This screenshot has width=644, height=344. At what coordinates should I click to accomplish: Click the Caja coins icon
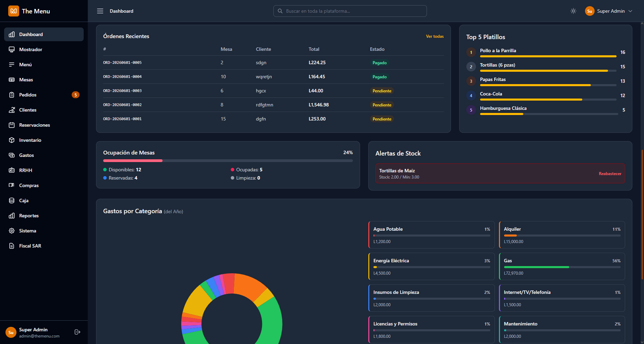point(12,200)
